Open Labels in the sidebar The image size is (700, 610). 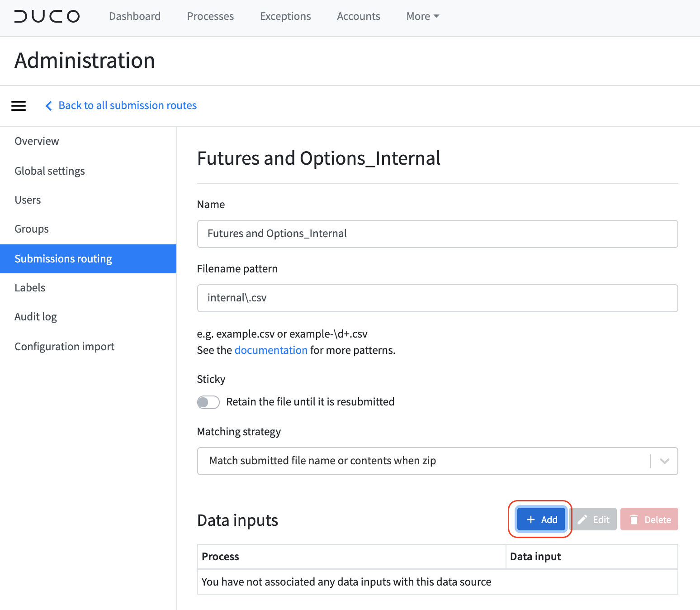[x=88, y=288]
